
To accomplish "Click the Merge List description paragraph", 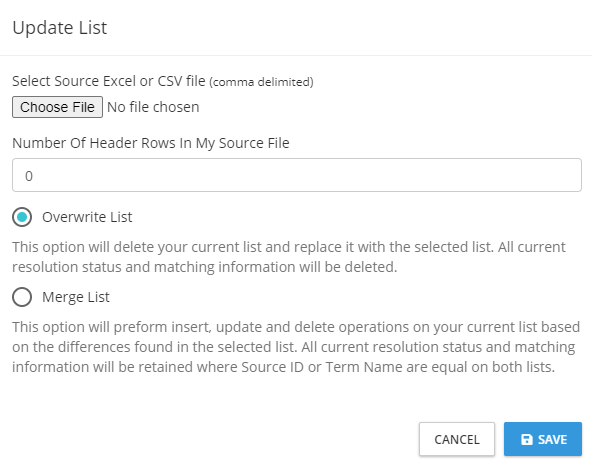I will 296,347.
